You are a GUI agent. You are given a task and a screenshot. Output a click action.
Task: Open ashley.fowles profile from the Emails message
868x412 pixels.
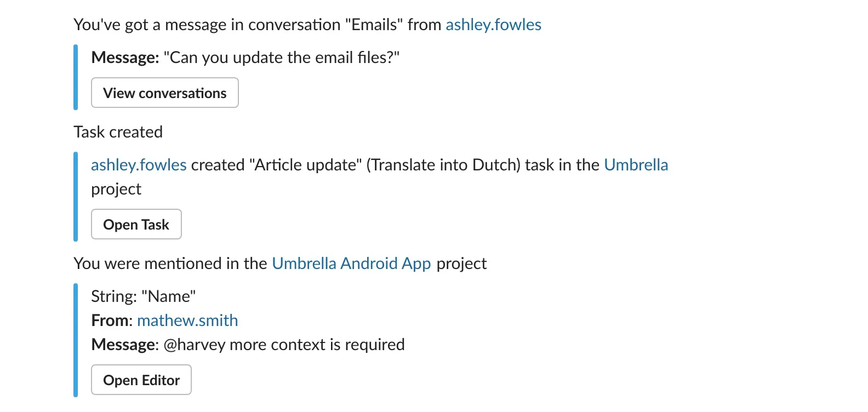[493, 25]
